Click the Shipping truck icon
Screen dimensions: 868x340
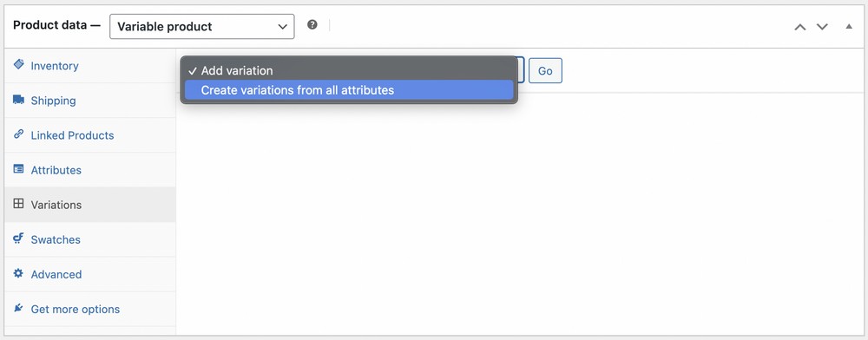pyautogui.click(x=19, y=100)
